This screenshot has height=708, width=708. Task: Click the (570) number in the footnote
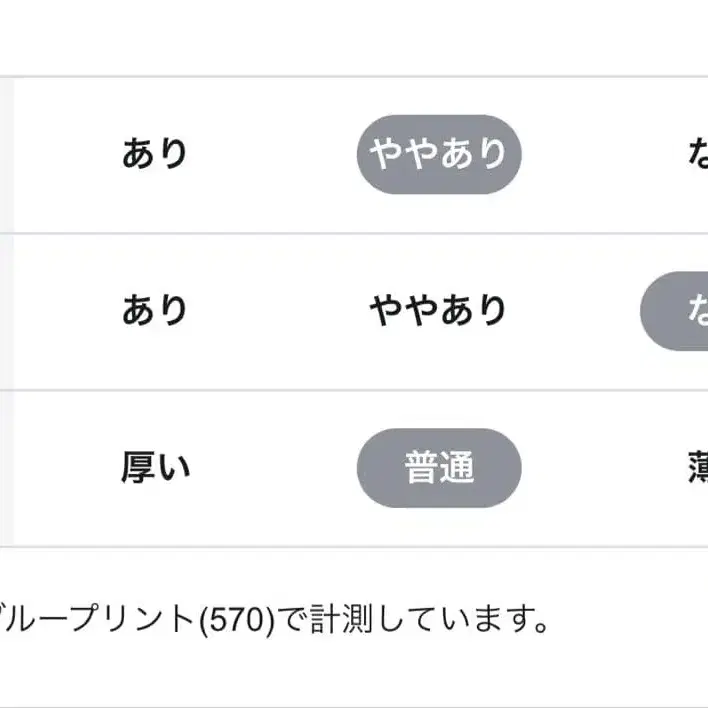point(236,620)
